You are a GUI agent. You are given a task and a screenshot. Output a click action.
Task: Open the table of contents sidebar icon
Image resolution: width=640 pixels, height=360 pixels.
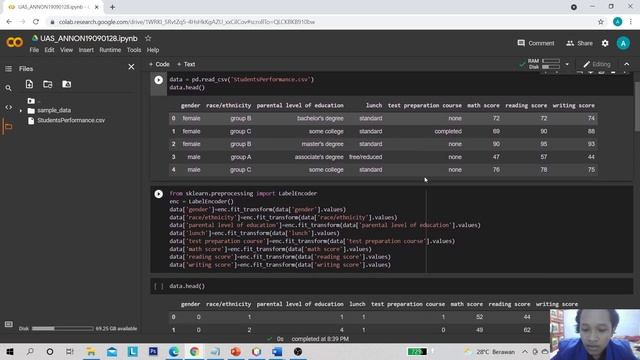coord(8,69)
